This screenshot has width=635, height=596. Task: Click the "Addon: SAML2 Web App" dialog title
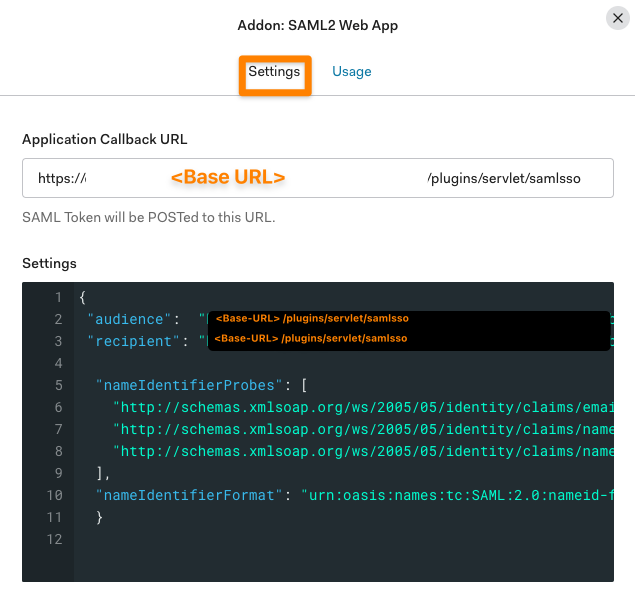point(318,26)
